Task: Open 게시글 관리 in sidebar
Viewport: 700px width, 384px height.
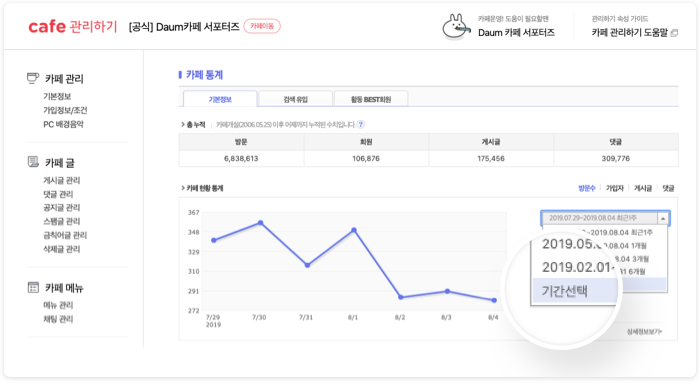Action: [62, 180]
